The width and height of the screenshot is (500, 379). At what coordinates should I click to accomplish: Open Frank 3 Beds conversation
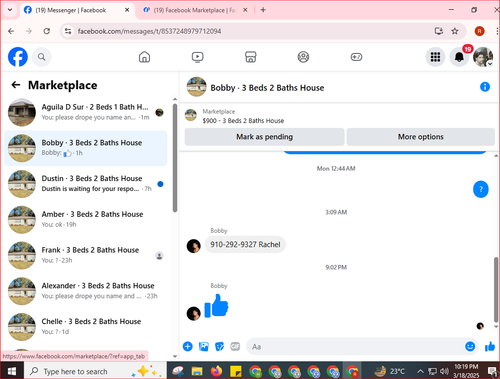click(86, 255)
